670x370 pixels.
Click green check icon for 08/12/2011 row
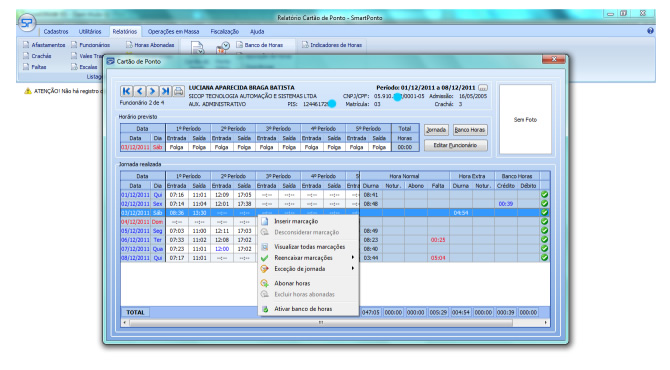click(x=544, y=258)
